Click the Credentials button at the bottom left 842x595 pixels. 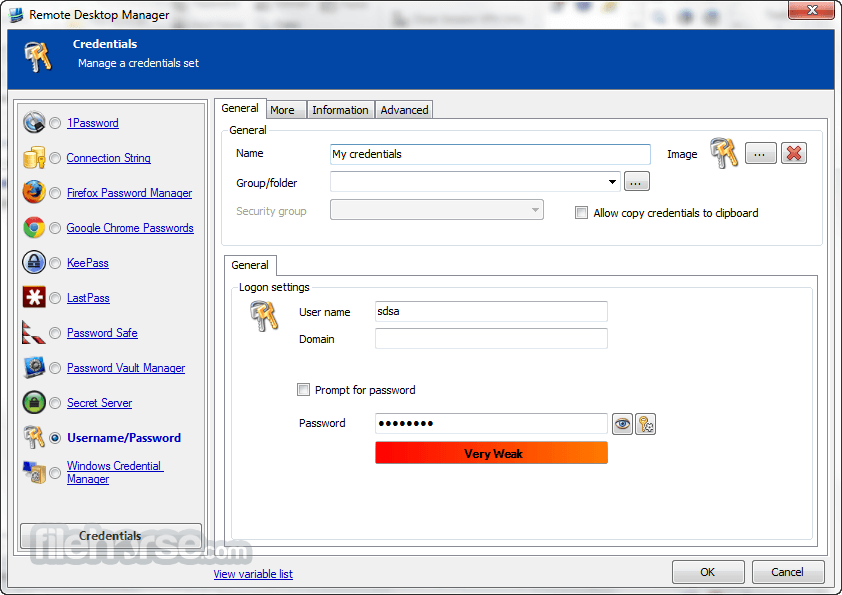(111, 535)
